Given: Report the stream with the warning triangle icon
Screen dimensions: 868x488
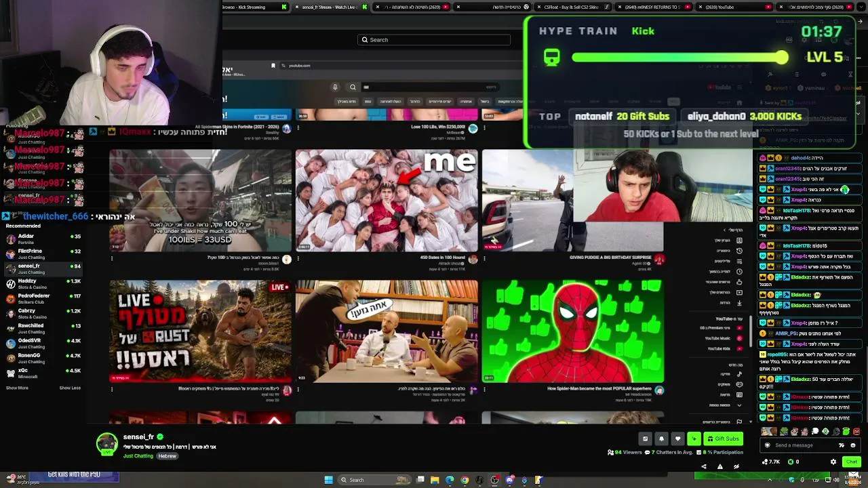Looking at the screenshot, I should (x=719, y=466).
